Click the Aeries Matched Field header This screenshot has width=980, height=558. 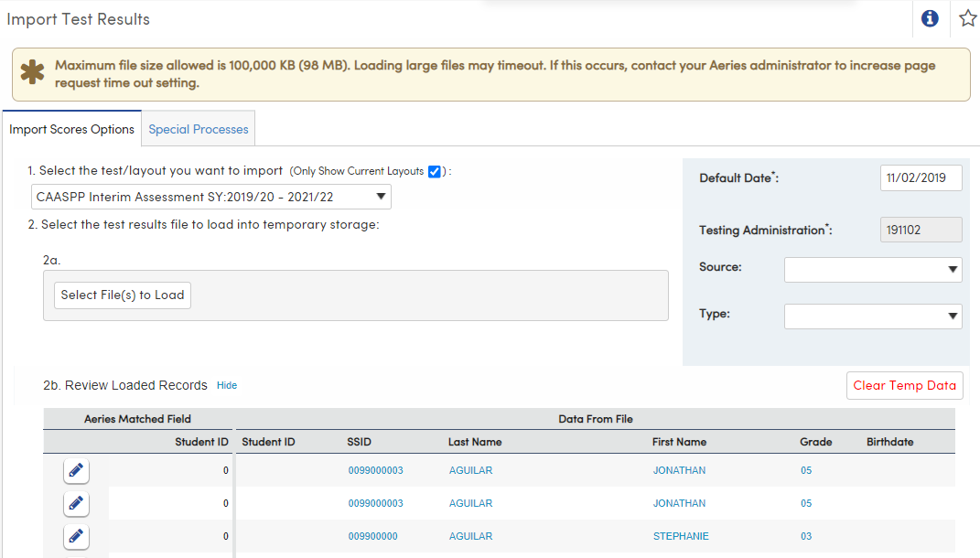137,419
